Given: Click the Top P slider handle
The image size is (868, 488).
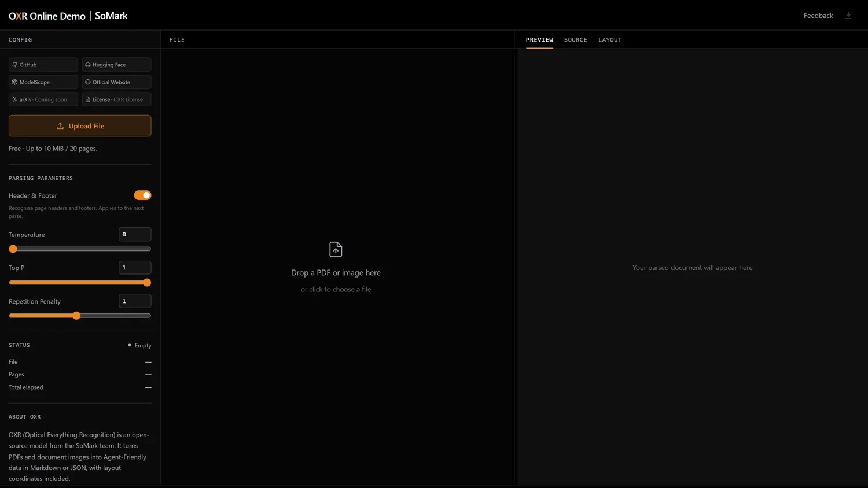Looking at the screenshot, I should click(147, 283).
